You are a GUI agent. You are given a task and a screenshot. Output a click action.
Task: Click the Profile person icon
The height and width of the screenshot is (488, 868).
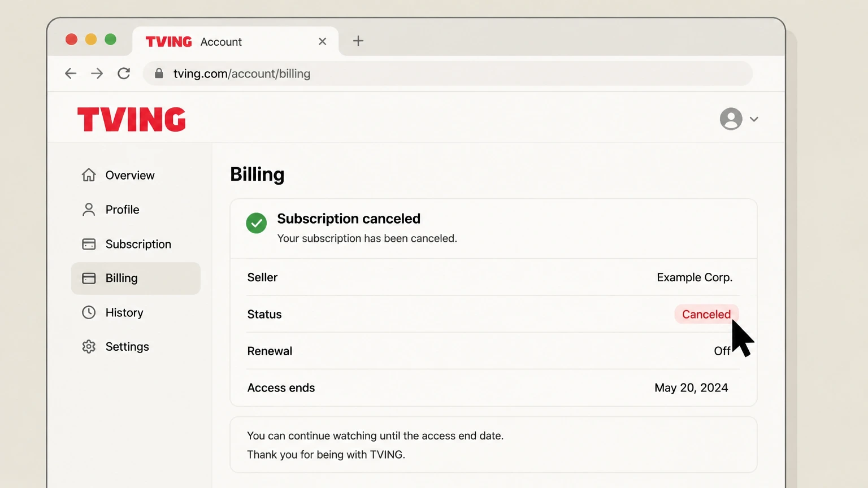[89, 210]
